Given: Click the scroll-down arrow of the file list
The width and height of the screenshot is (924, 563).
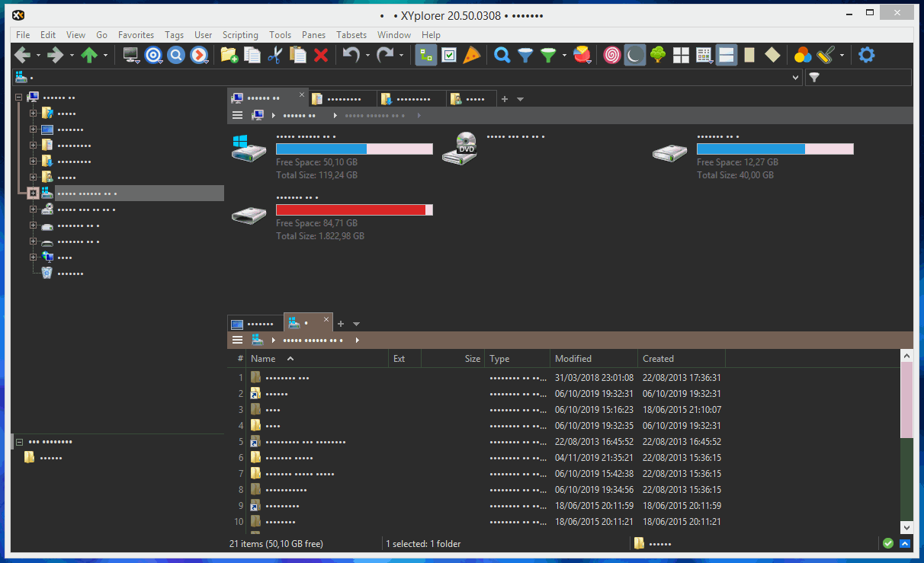Looking at the screenshot, I should pyautogui.click(x=906, y=527).
